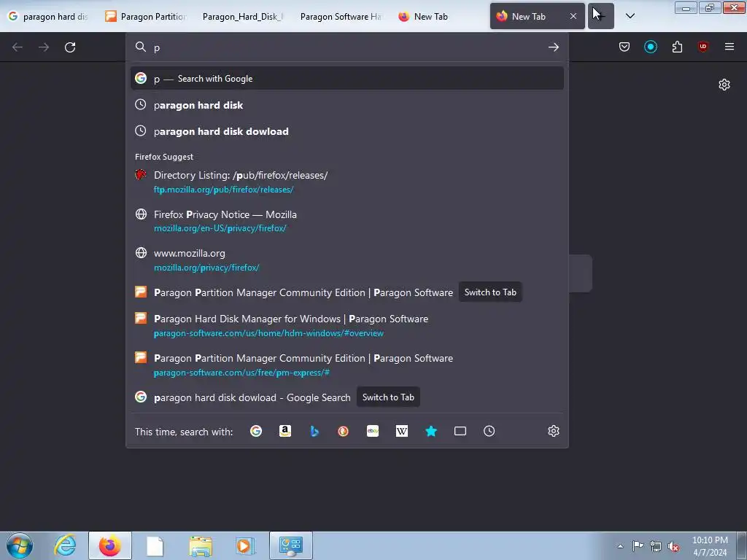Screen dimensions: 747x560
Task: Click the muted volume tray icon
Action: [x=673, y=547]
